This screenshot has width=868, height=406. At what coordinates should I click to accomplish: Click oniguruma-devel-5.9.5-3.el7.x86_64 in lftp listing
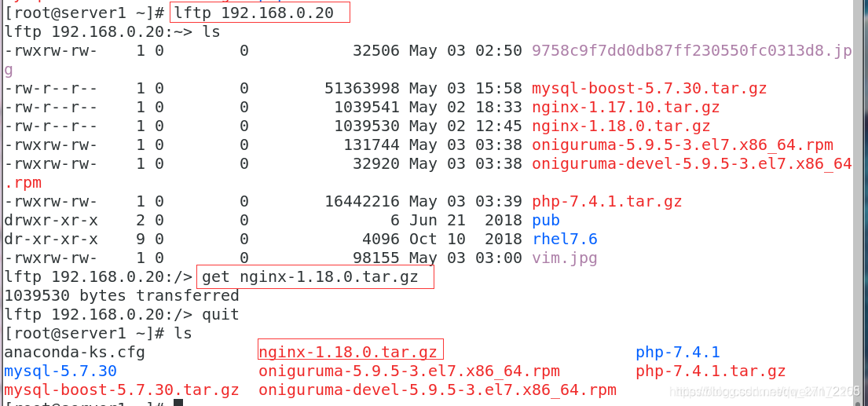point(691,163)
